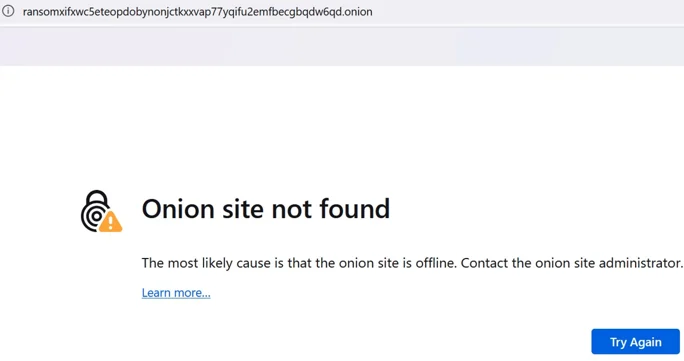Open the Learn more link

[x=176, y=293]
